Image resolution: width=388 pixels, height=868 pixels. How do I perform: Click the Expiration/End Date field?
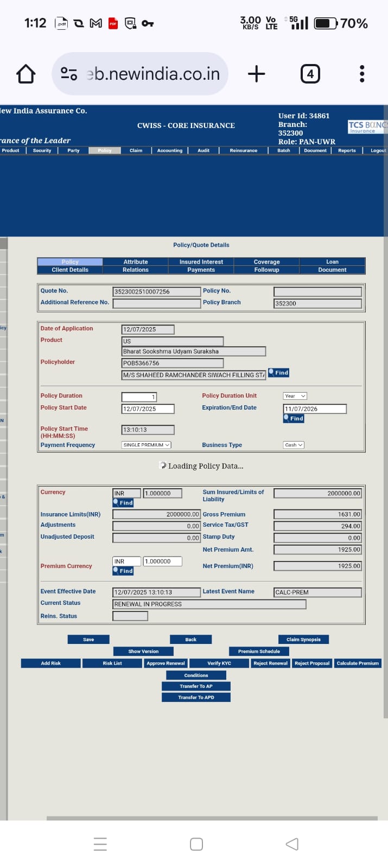click(315, 409)
